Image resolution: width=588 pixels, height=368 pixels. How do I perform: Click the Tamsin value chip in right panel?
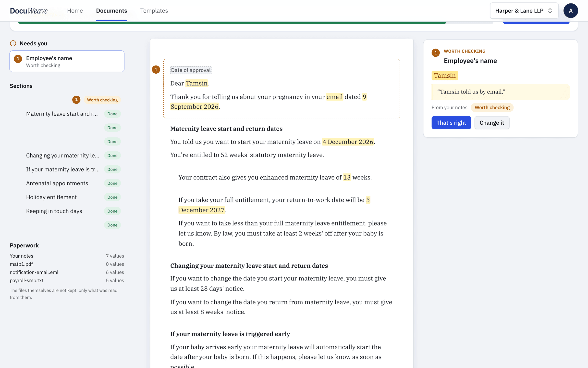(x=445, y=76)
